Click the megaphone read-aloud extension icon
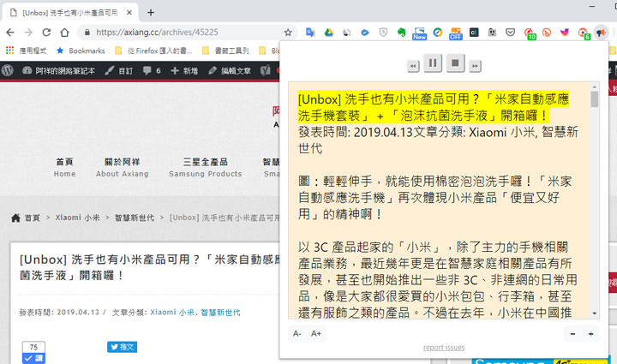 [x=601, y=33]
